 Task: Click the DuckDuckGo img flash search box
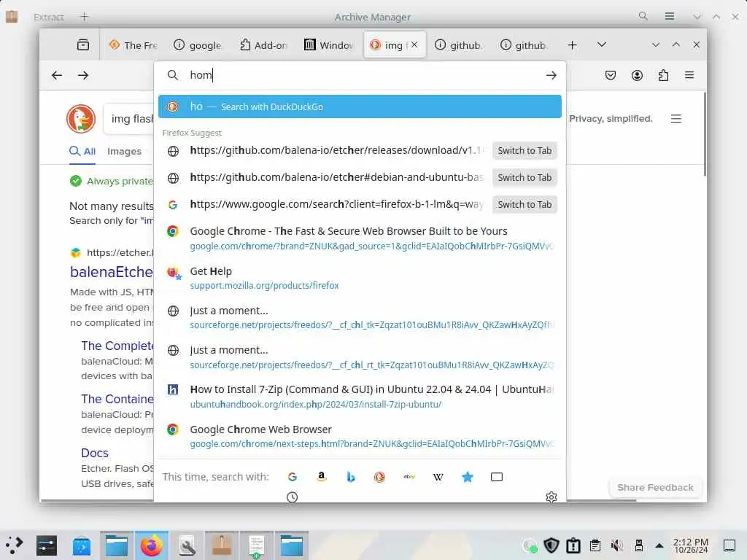click(128, 119)
